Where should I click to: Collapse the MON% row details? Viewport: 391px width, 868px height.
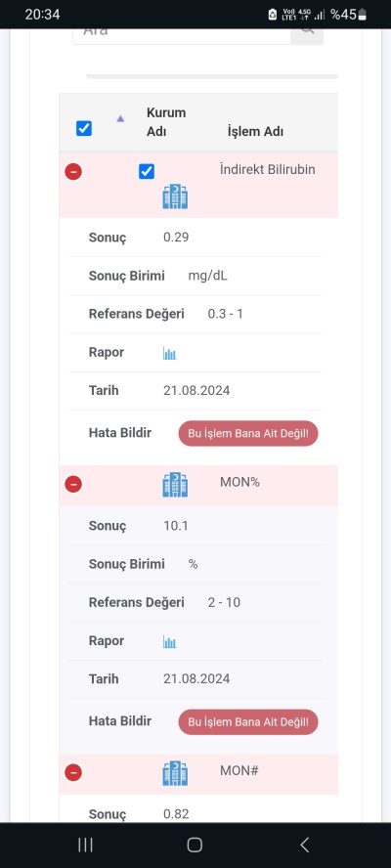[x=73, y=485]
